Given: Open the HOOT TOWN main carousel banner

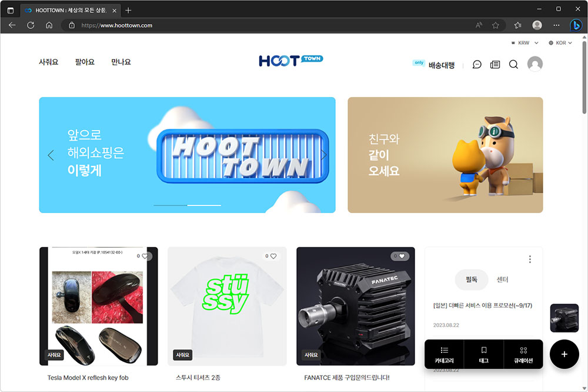Looking at the screenshot, I should 187,155.
